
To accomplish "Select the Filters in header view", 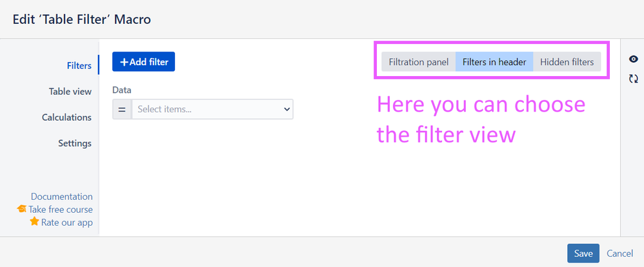I will pyautogui.click(x=494, y=62).
